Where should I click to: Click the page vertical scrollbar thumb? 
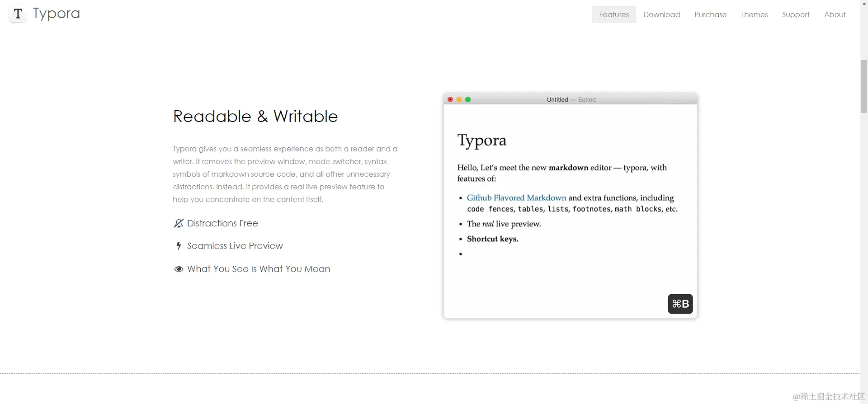tap(864, 86)
